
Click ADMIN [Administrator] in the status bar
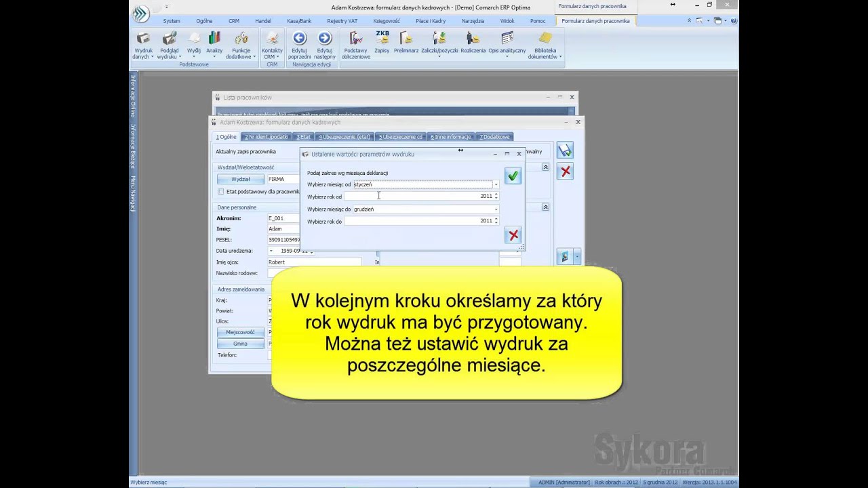point(564,483)
